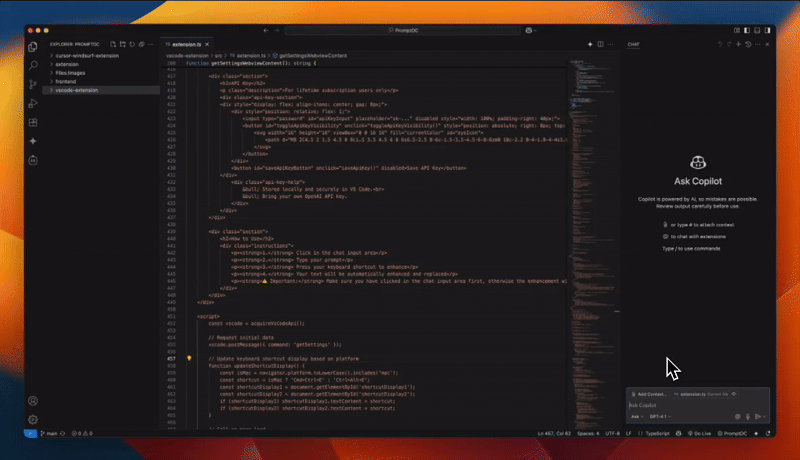Toggle bottom panel visibility
800x460 pixels.
tap(757, 31)
